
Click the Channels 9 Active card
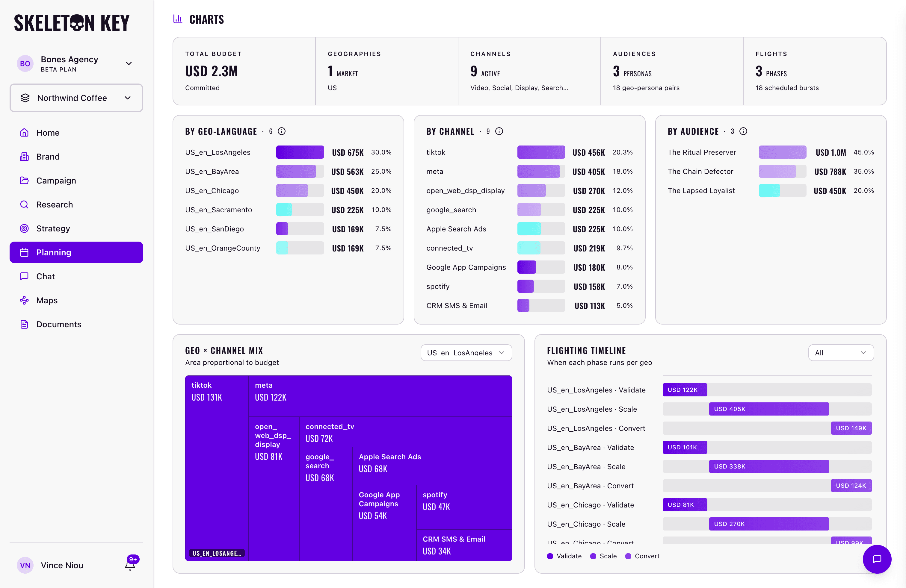coord(529,71)
